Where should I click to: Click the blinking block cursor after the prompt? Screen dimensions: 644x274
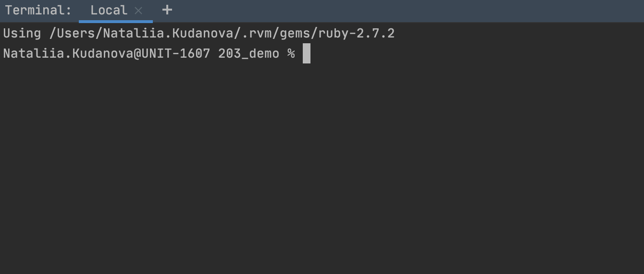tap(307, 53)
